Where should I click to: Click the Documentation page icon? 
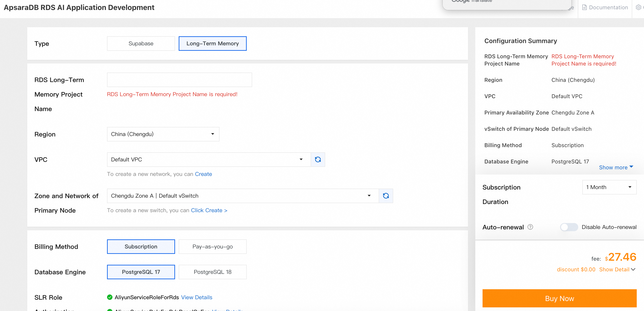pos(584,7)
